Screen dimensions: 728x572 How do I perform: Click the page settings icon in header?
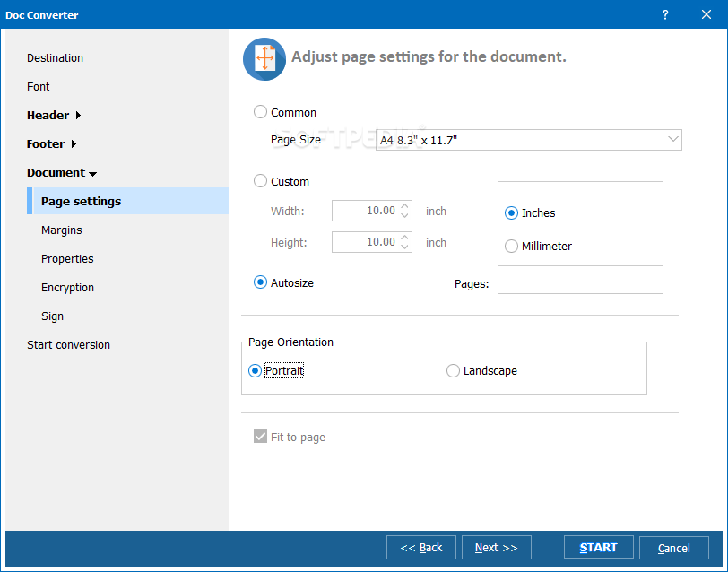[x=264, y=59]
